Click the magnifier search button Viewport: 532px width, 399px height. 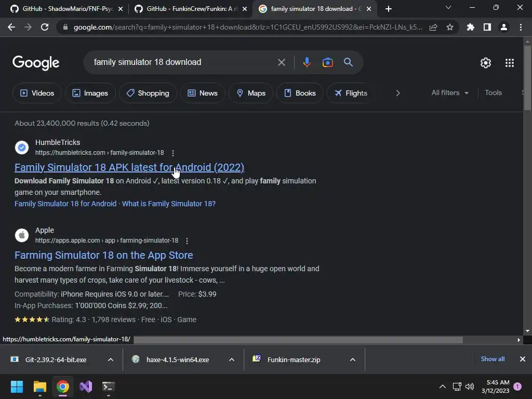(348, 62)
